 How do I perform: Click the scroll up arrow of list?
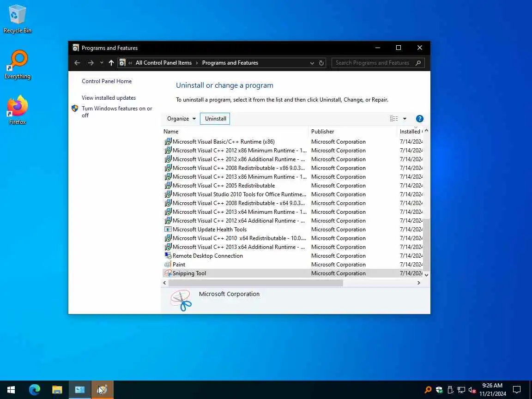[x=427, y=131]
